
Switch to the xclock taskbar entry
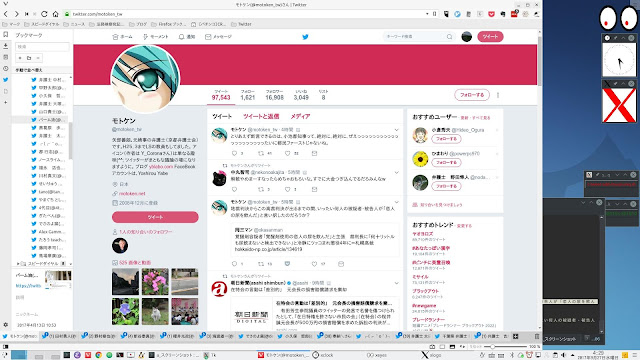tap(322, 355)
